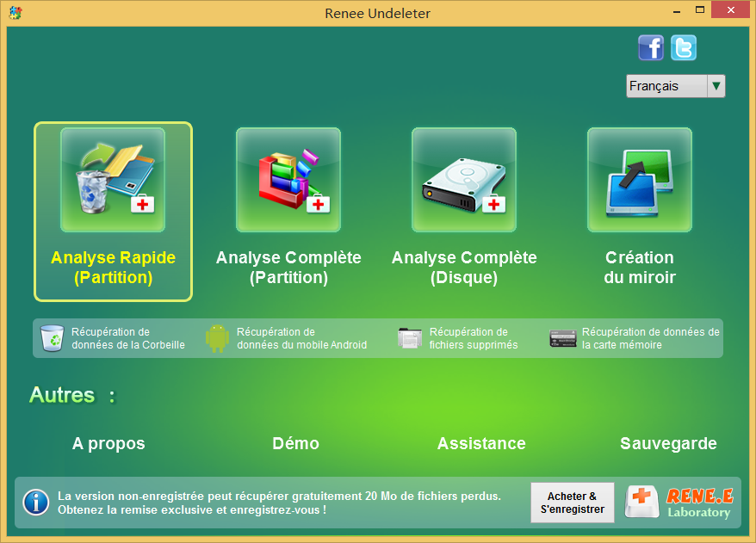756x543 pixels.
Task: Select the Analyse Rapide (Partition) label
Action: tap(114, 268)
